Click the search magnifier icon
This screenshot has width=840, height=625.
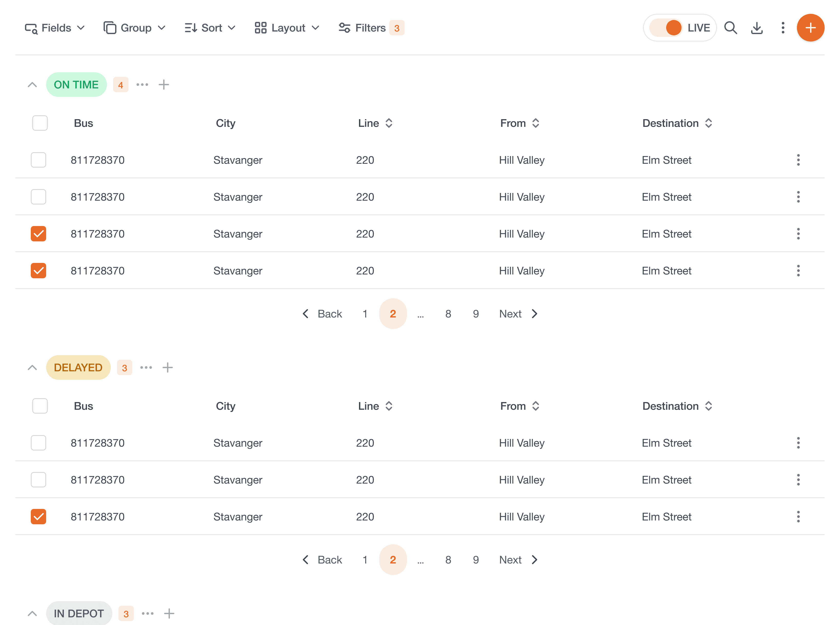pos(730,28)
